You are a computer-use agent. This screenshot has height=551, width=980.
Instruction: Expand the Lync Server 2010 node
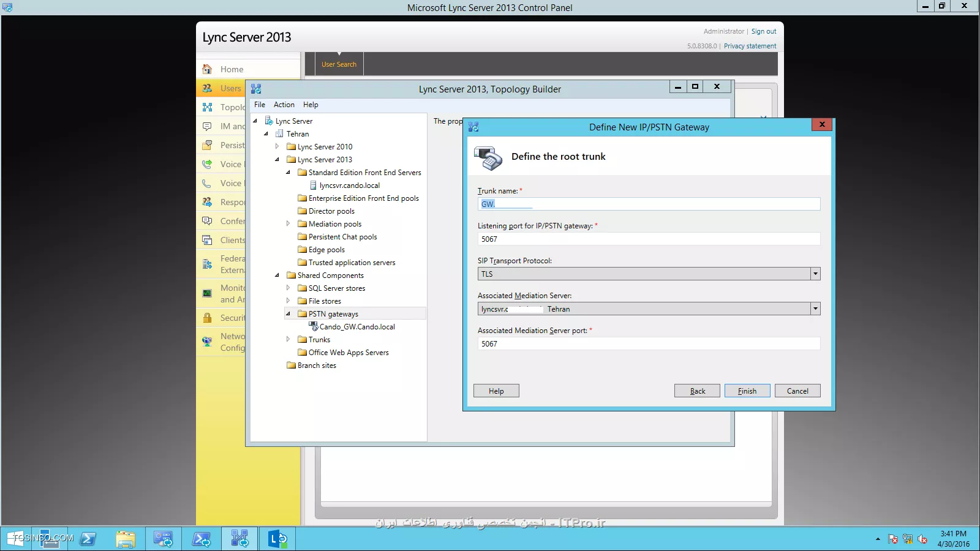point(277,146)
